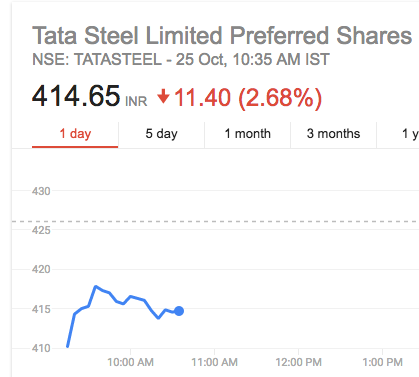Click the 10:00 AM time axis label

click(130, 362)
